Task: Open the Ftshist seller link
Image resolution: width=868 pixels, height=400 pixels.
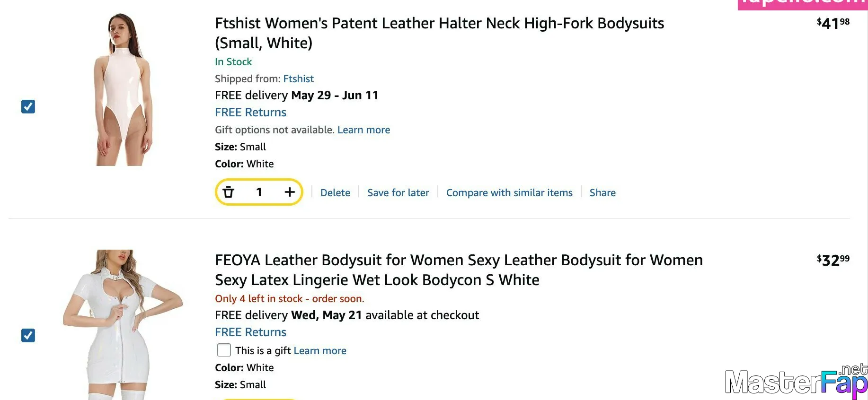Action: (x=298, y=78)
